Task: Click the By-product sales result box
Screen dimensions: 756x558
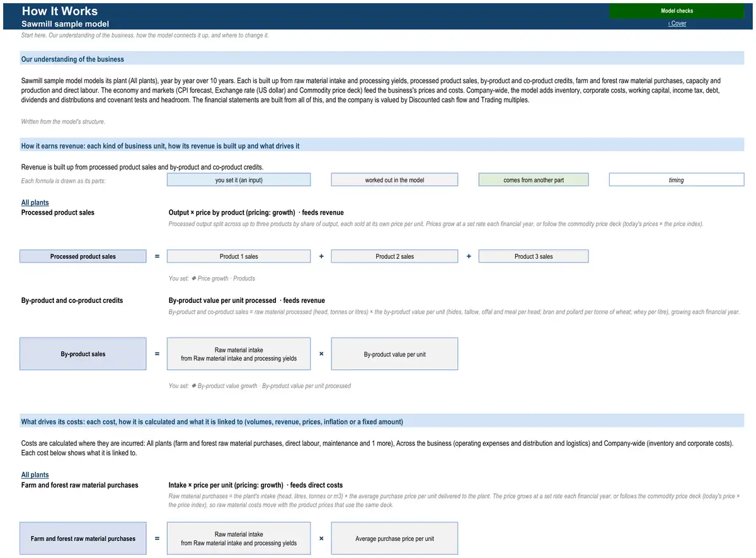Action: tap(83, 354)
